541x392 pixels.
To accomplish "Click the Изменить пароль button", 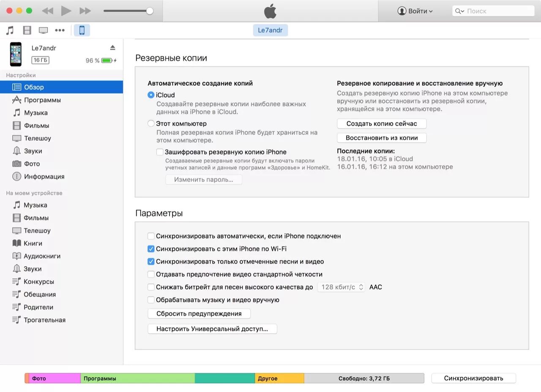I will pyautogui.click(x=203, y=180).
